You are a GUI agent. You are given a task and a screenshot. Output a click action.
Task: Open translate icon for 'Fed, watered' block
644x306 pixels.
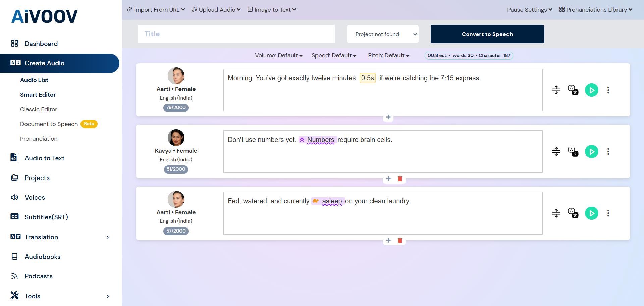[573, 213]
